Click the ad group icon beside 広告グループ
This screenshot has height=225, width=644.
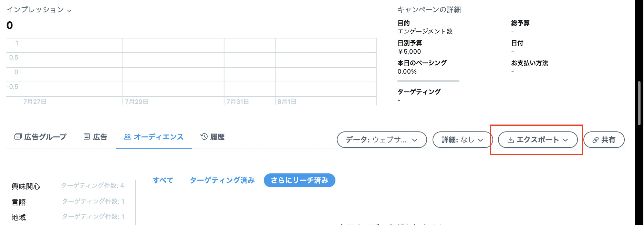click(18, 137)
